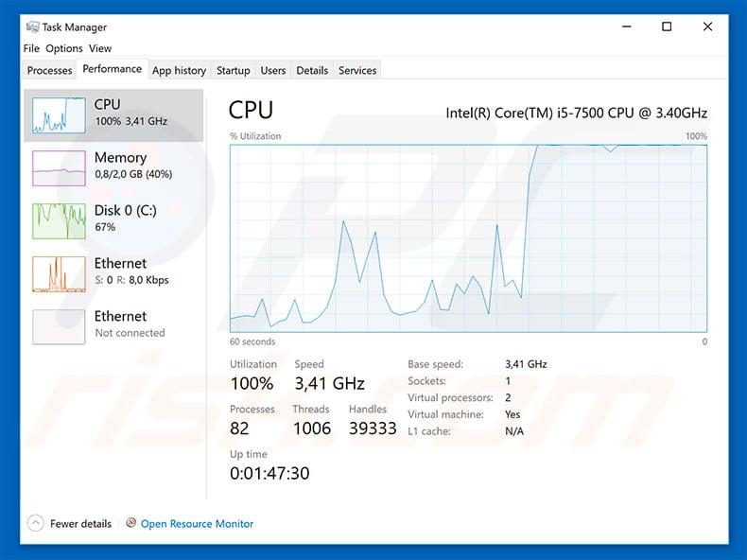Screen dimensions: 747x560
Task: Click the Virtual processors label
Action: pyautogui.click(x=450, y=397)
